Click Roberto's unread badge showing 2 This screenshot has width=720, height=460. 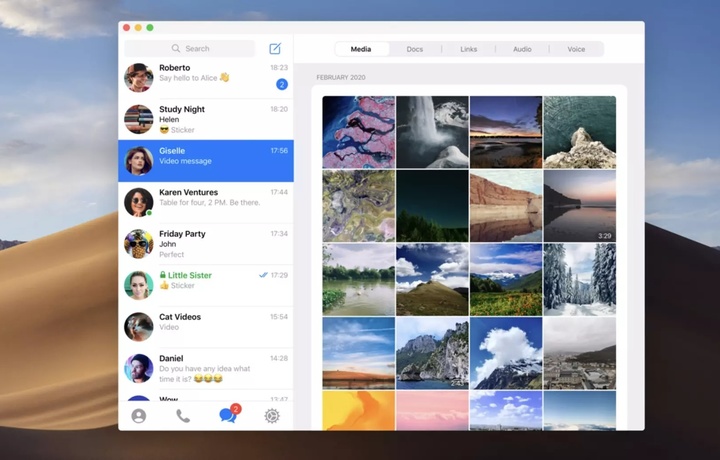click(x=282, y=84)
